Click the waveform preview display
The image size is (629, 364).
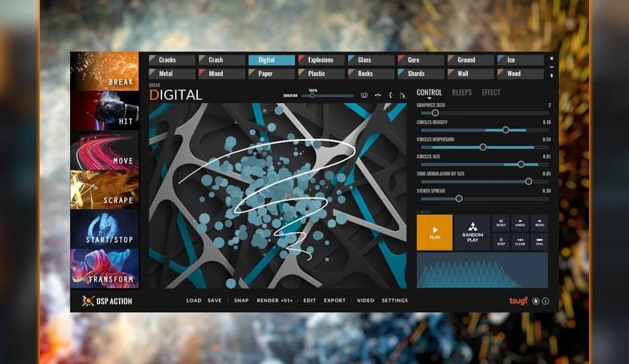coord(482,270)
